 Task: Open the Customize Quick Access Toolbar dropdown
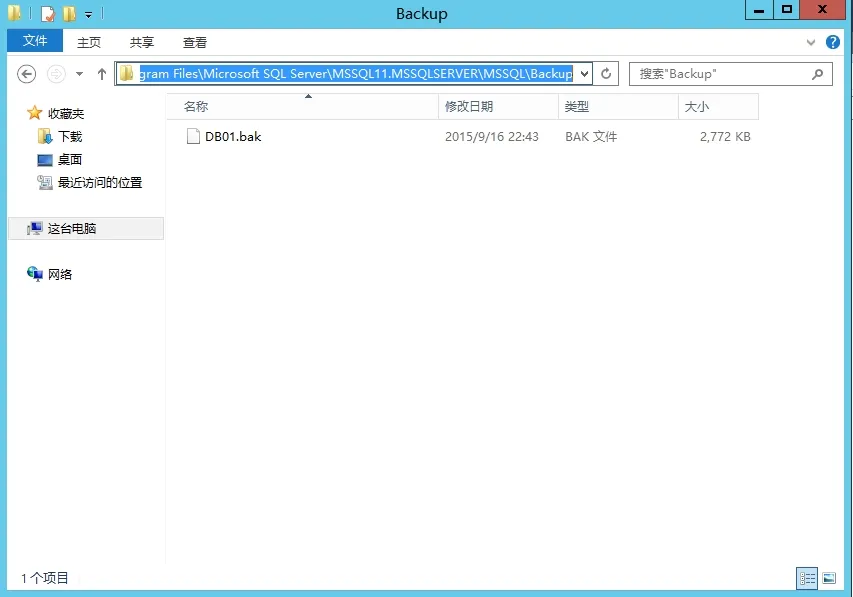pos(88,15)
